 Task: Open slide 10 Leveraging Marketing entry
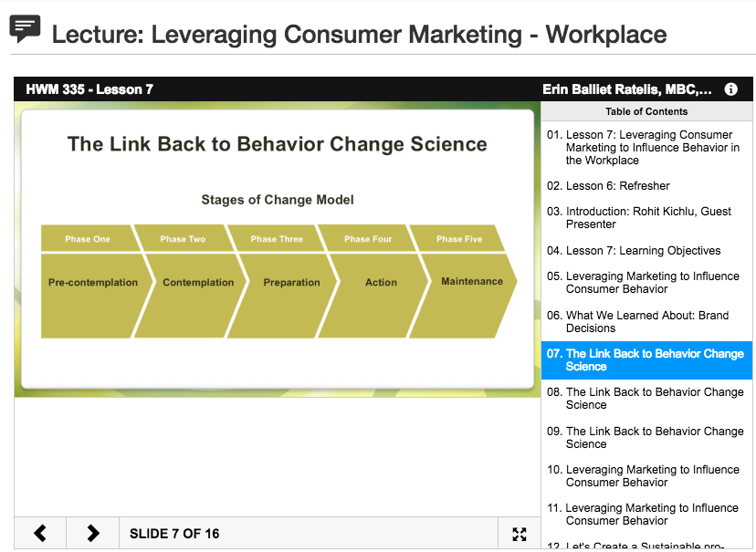646,476
